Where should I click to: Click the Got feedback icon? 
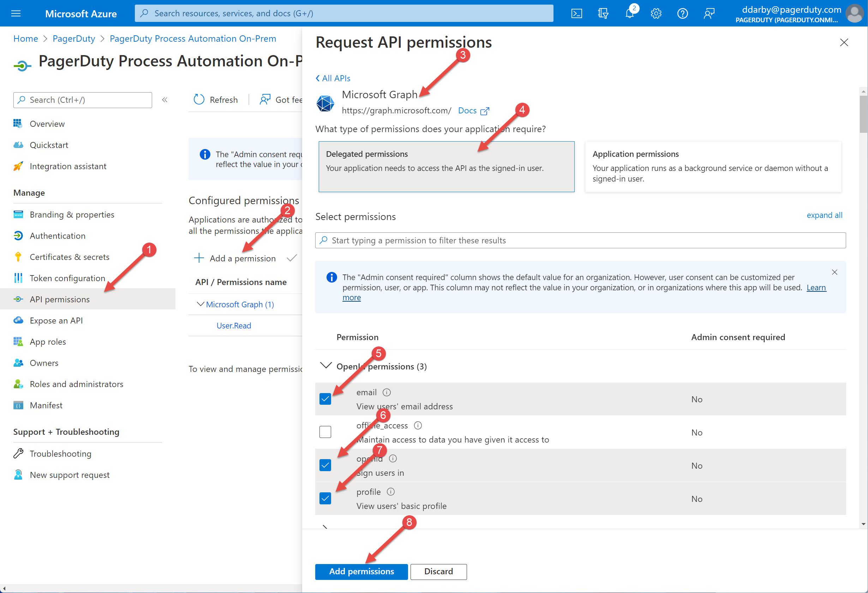coord(265,99)
